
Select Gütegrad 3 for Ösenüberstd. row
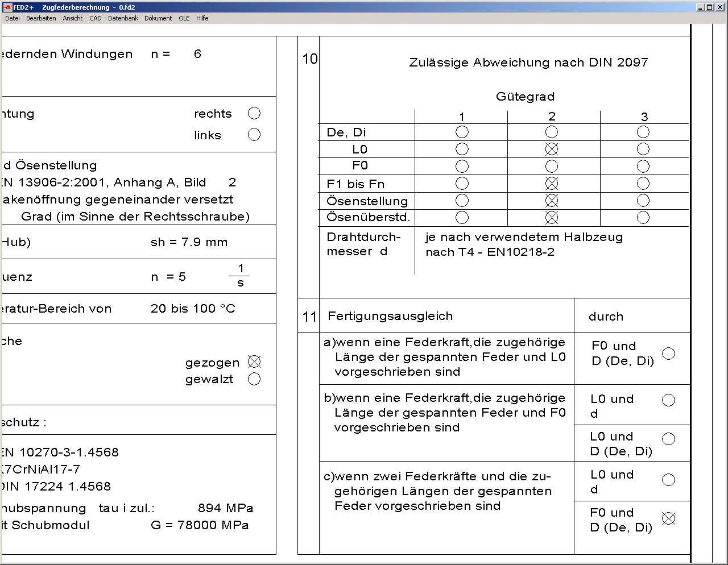point(643,218)
